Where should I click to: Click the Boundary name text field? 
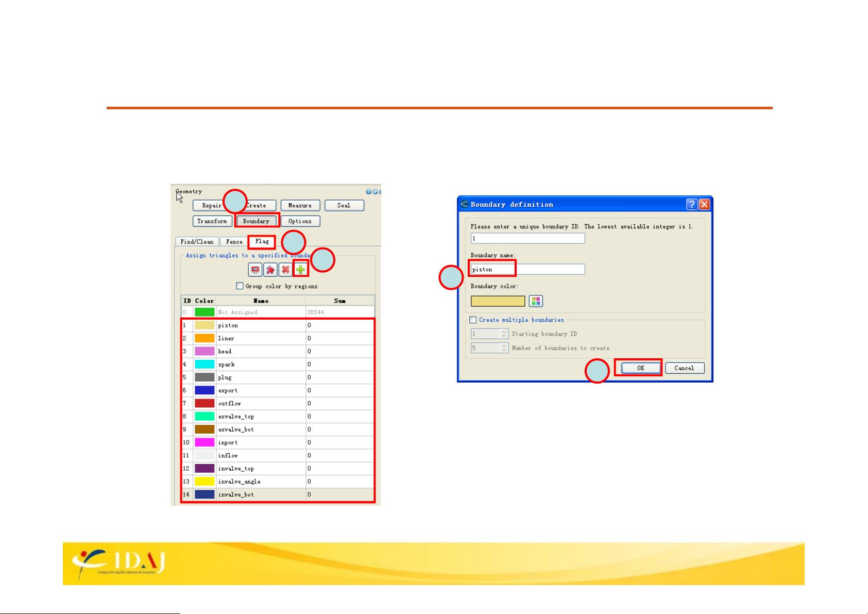527,269
